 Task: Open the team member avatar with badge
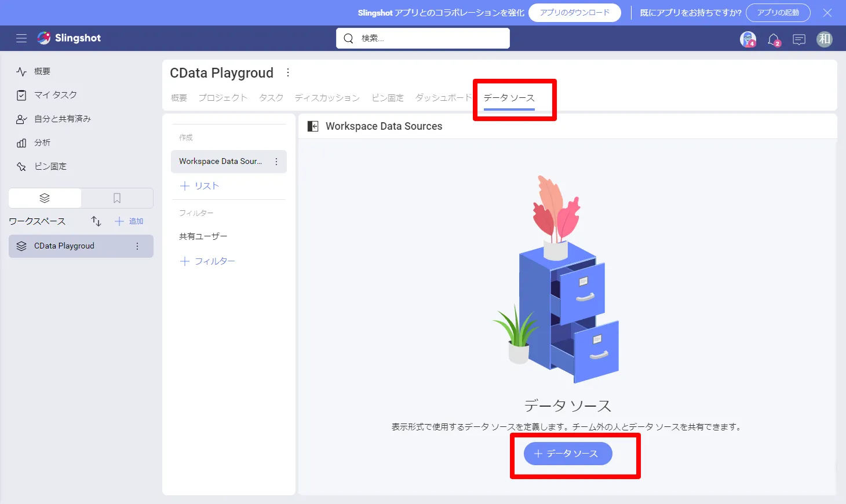pyautogui.click(x=748, y=39)
